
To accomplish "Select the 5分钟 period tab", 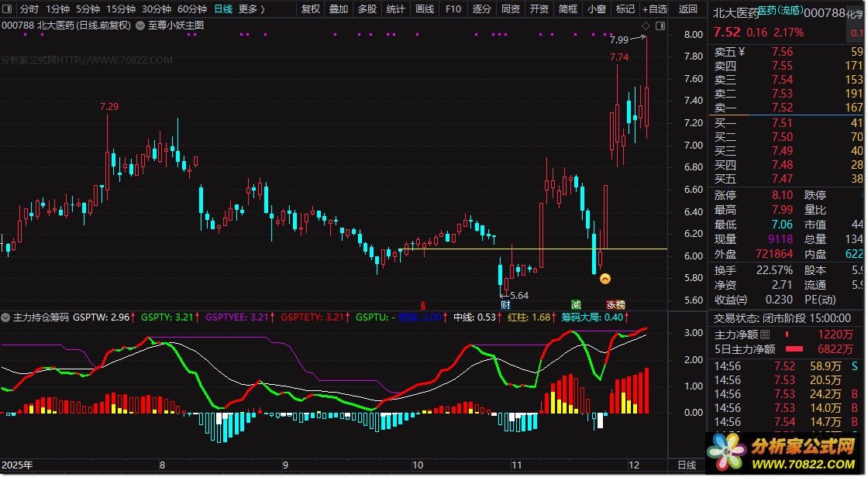I will (x=88, y=9).
